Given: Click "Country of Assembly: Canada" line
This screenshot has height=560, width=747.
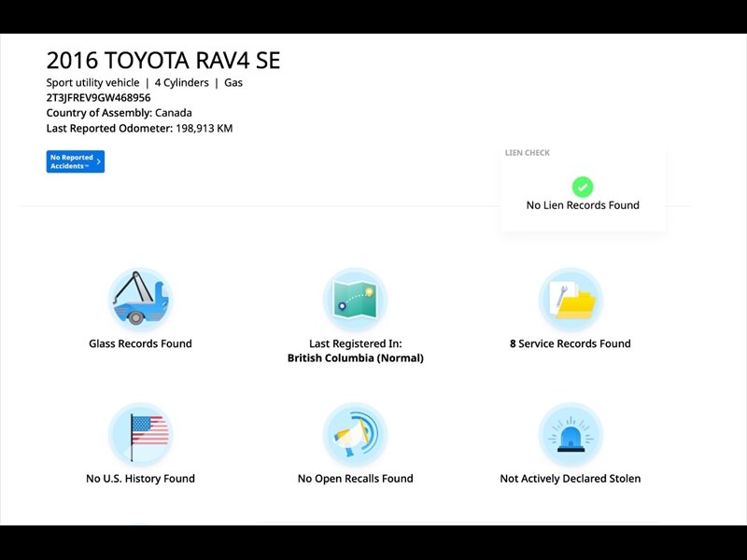Looking at the screenshot, I should tap(120, 113).
